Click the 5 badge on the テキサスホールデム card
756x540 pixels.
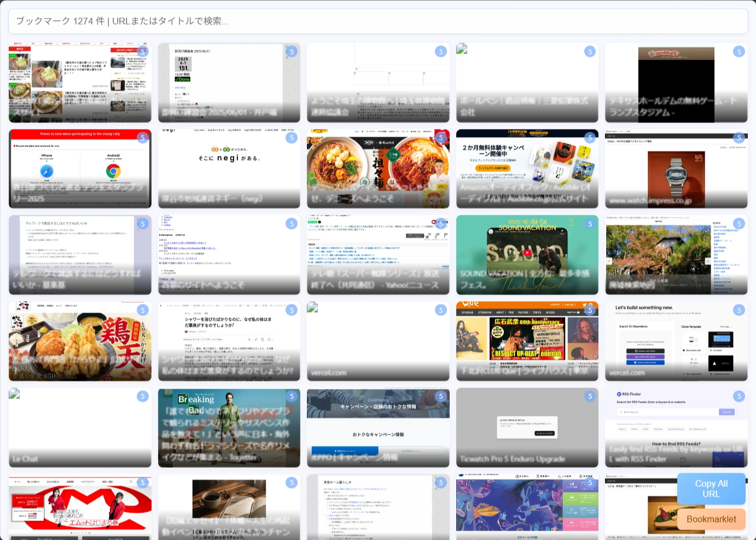(x=739, y=51)
